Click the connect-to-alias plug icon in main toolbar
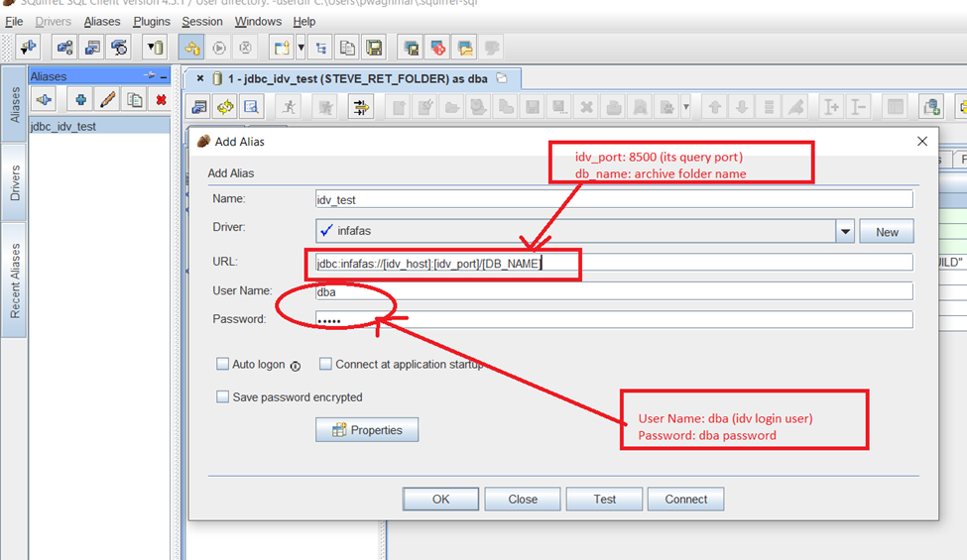 click(x=28, y=48)
